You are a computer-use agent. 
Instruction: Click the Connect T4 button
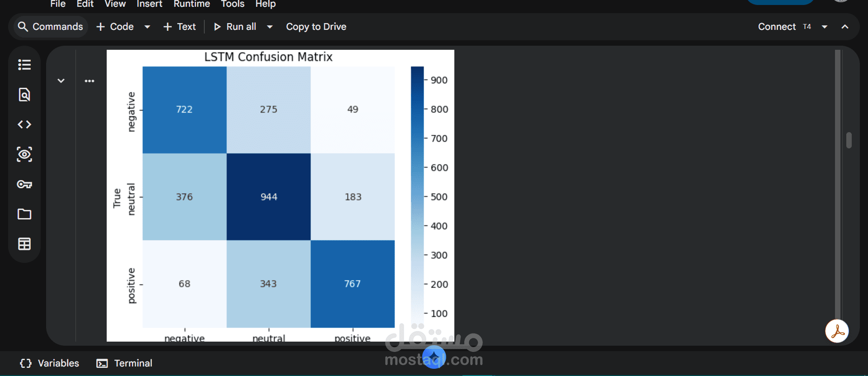pyautogui.click(x=784, y=27)
